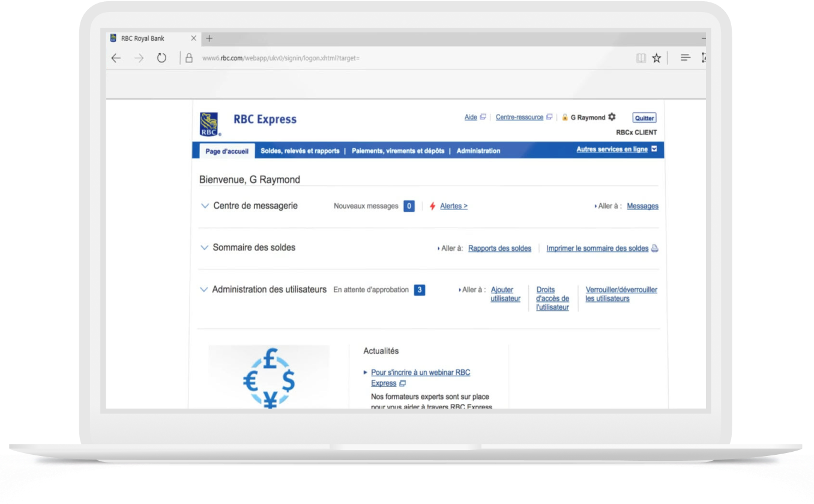The image size is (814, 504).
Task: Open reading view book icon
Action: 641,58
